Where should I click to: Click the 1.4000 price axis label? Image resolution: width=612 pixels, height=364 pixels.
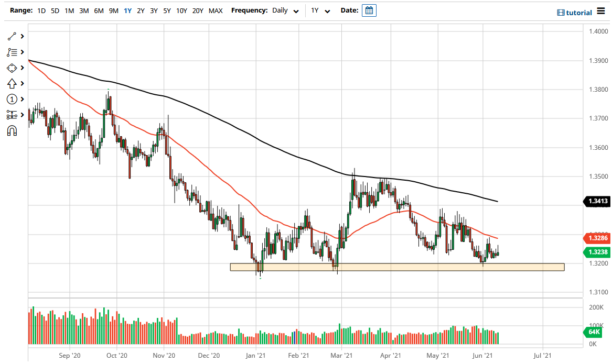598,31
